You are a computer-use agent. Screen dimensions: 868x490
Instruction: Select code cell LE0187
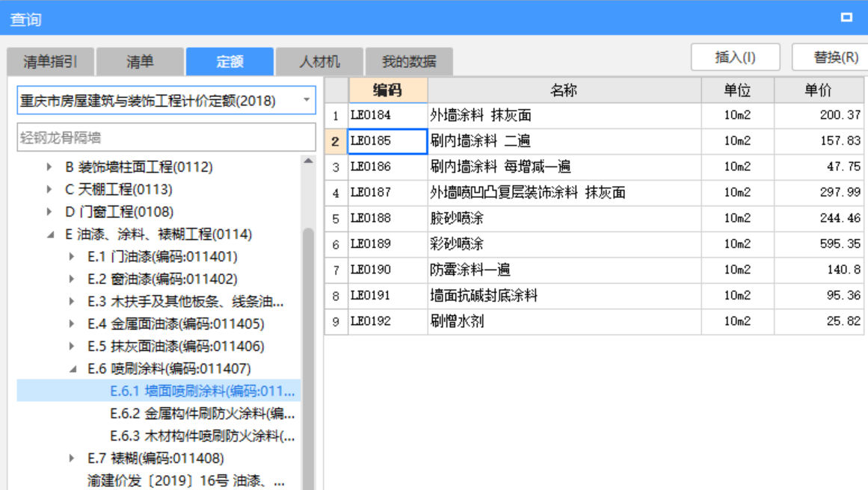[x=387, y=193]
